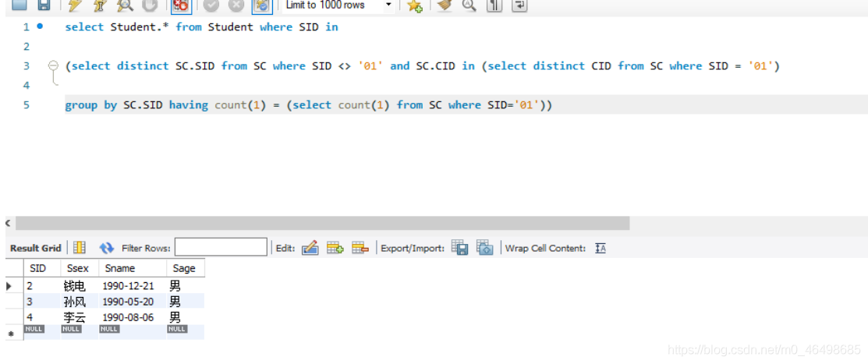Viewport: 868px width, 364px height.
Task: Select cell containing 李云
Action: click(80, 317)
